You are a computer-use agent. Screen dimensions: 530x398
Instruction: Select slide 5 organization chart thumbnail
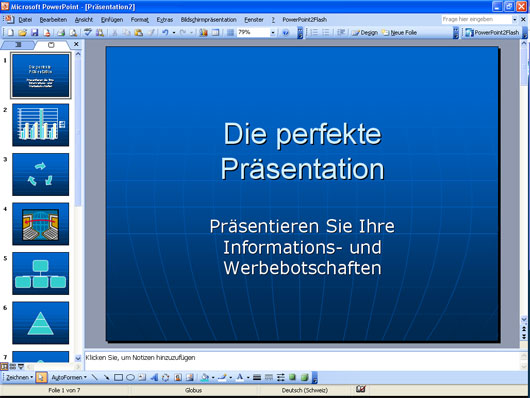tap(41, 274)
